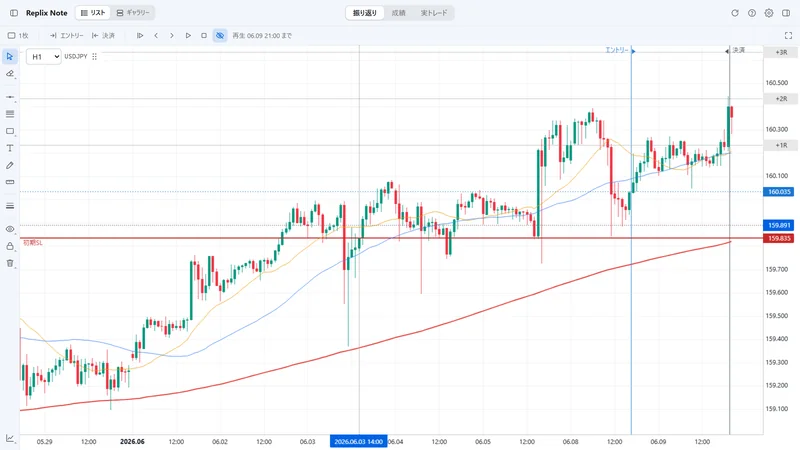Click the +1R level label

coord(781,145)
